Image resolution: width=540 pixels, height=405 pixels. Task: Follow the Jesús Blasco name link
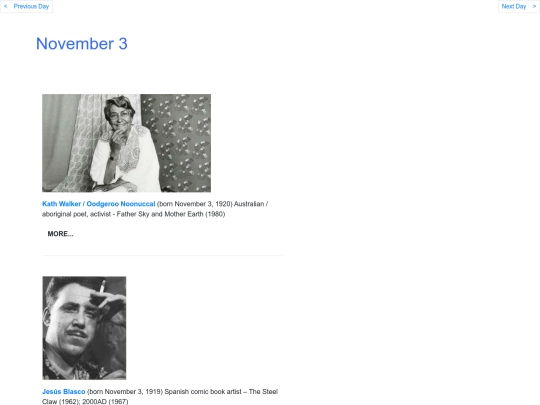(x=63, y=392)
